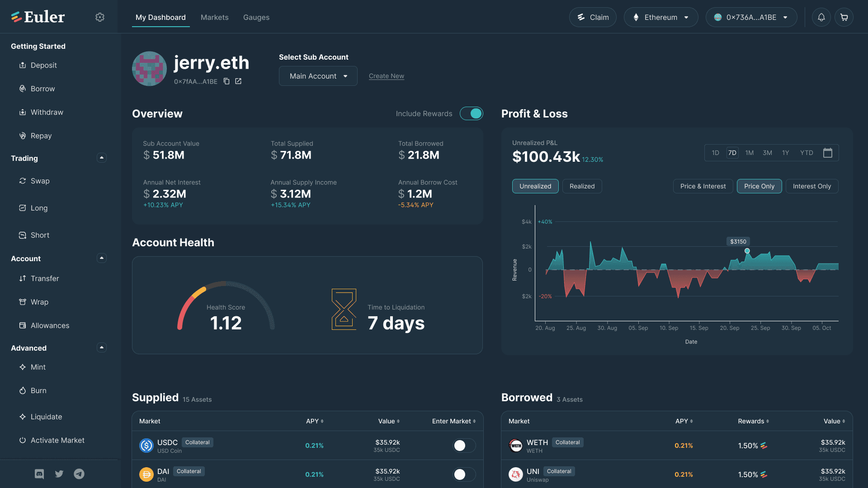868x488 pixels.
Task: Click the Create New link
Action: click(x=386, y=76)
